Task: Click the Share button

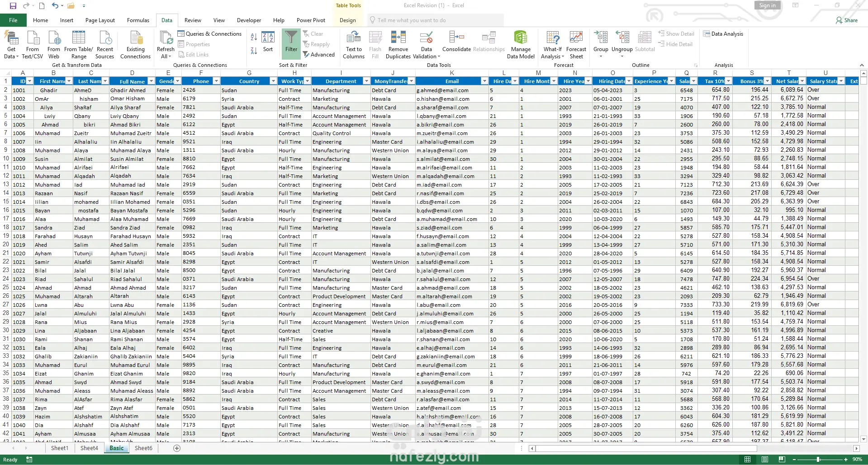Action: [847, 20]
